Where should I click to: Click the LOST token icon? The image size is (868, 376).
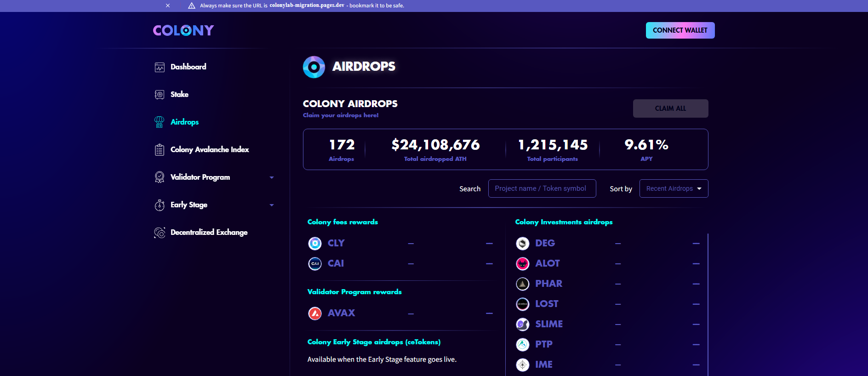tap(523, 304)
